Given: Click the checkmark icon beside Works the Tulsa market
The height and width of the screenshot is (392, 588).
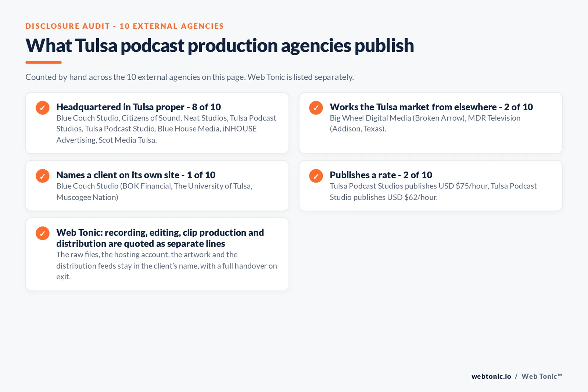Looking at the screenshot, I should [x=316, y=108].
